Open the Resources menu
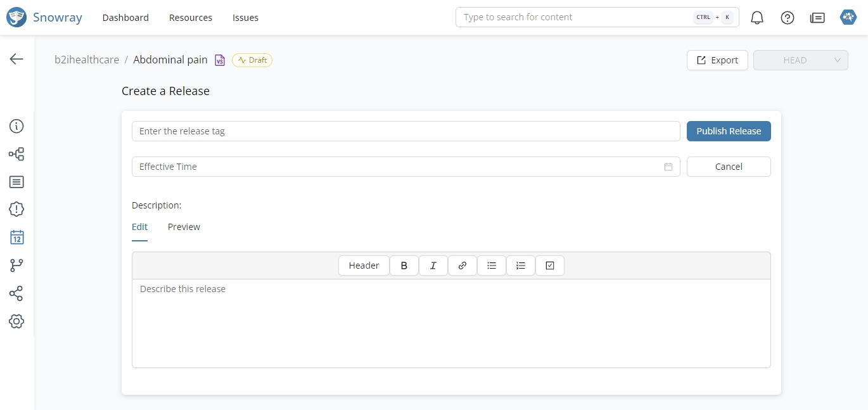Viewport: 868px width, 410px height. [190, 18]
